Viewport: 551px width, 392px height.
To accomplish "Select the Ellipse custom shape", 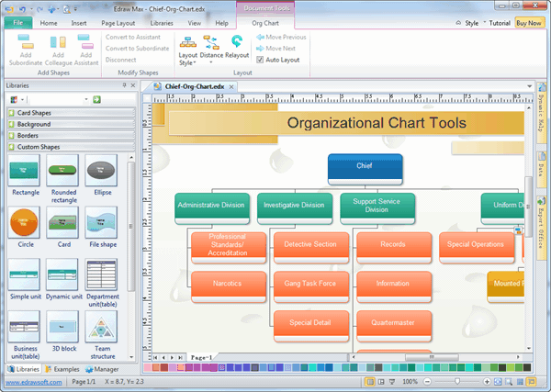I will (x=101, y=171).
